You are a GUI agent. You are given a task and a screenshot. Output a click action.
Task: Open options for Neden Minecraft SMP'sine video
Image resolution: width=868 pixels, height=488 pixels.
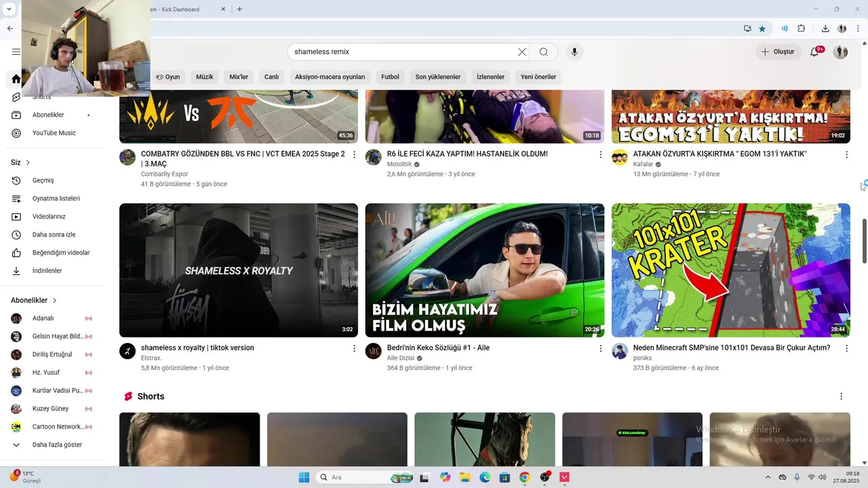(846, 348)
